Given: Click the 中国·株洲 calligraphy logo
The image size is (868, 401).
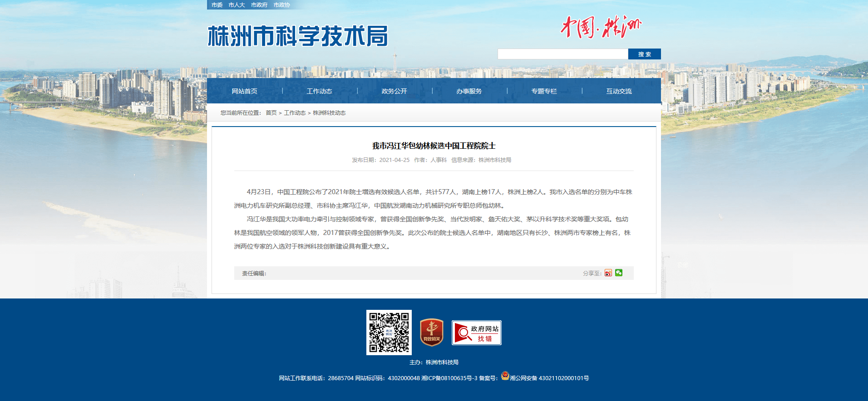Looking at the screenshot, I should click(x=601, y=27).
